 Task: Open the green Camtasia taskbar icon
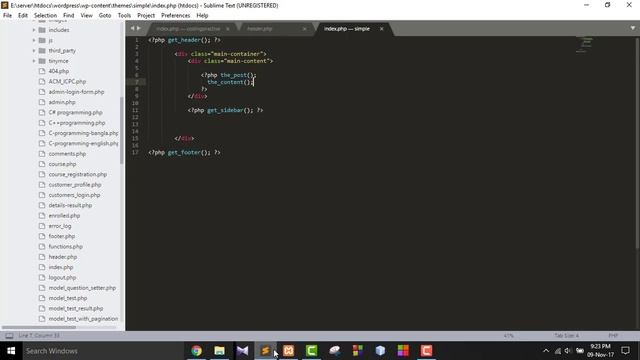click(x=311, y=351)
